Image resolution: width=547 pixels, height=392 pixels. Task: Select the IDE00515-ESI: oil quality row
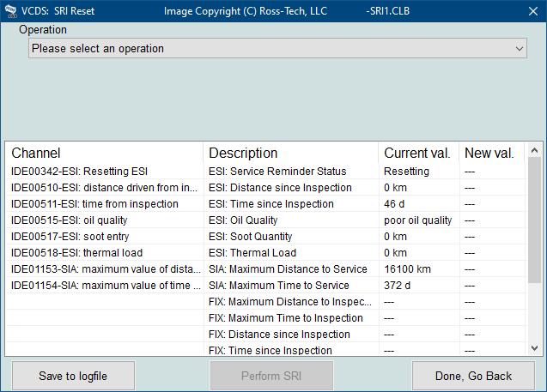[x=266, y=220]
